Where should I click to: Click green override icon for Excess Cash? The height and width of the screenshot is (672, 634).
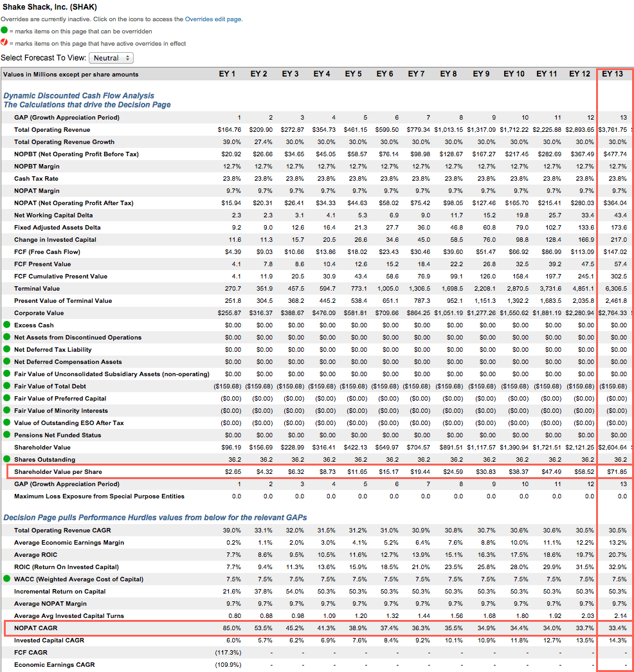click(x=7, y=325)
